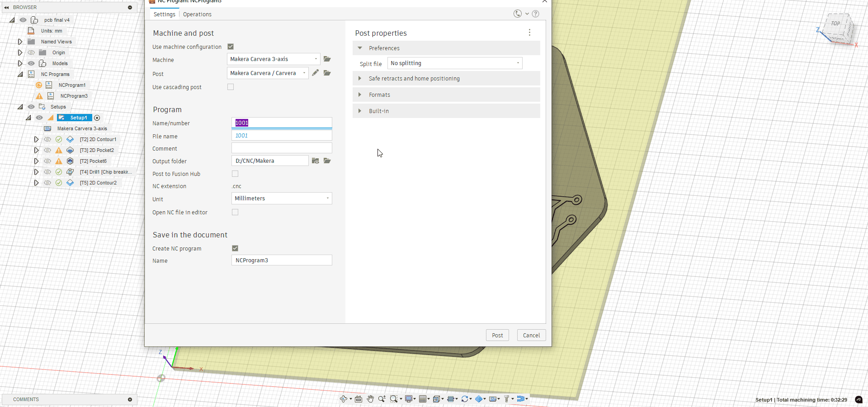Viewport: 868px width, 407px height.
Task: Click the Post button
Action: (497, 335)
